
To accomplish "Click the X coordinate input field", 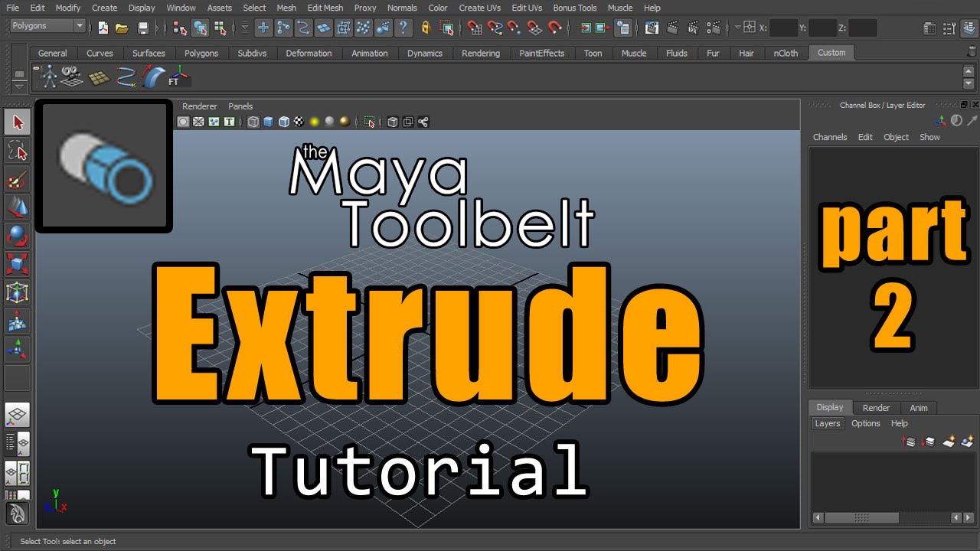I will point(783,28).
